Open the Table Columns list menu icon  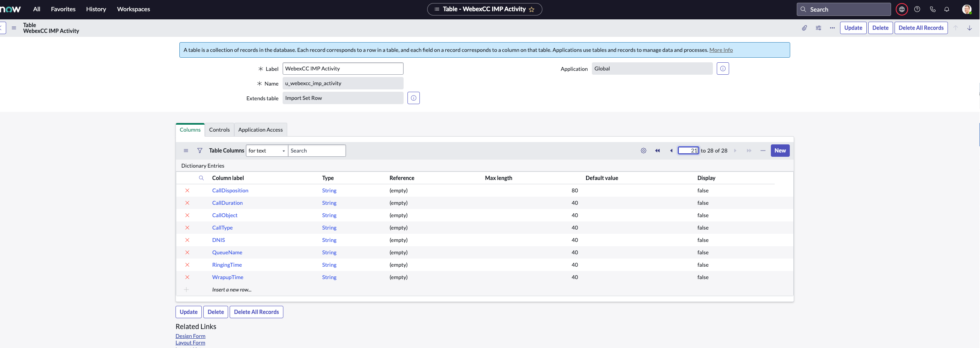click(186, 151)
